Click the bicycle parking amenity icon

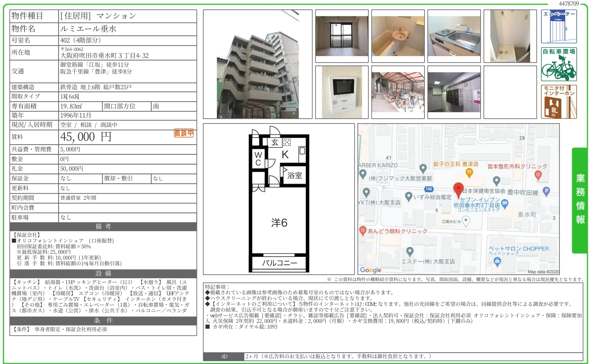[x=559, y=64]
